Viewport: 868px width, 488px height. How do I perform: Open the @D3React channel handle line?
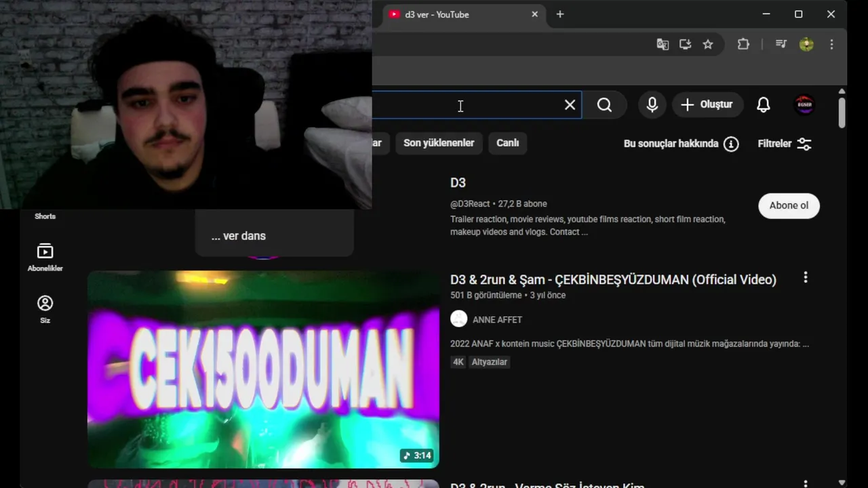click(498, 204)
